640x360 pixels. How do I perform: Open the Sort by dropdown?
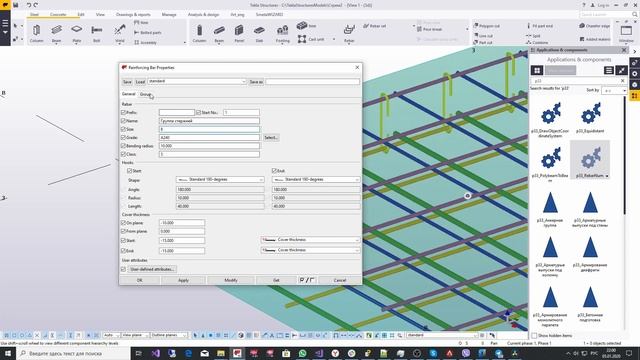tap(614, 90)
